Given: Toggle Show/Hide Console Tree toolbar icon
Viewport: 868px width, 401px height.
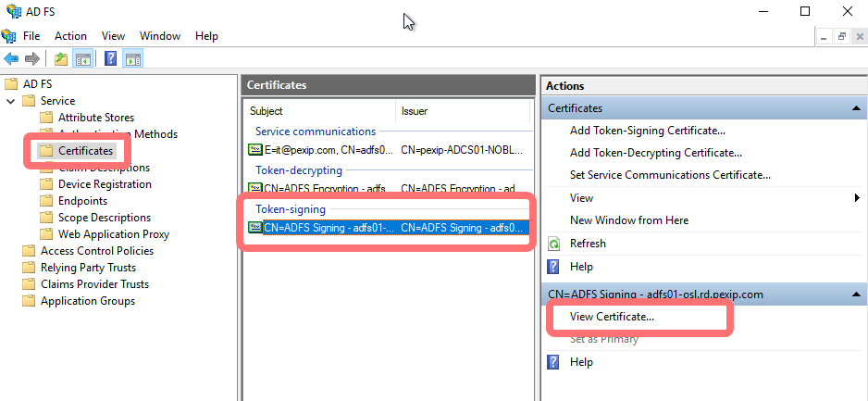Looking at the screenshot, I should coord(83,59).
